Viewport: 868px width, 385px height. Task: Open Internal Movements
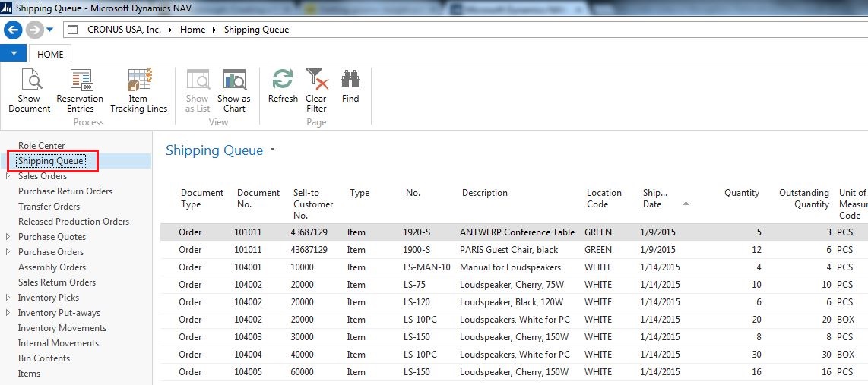(58, 343)
